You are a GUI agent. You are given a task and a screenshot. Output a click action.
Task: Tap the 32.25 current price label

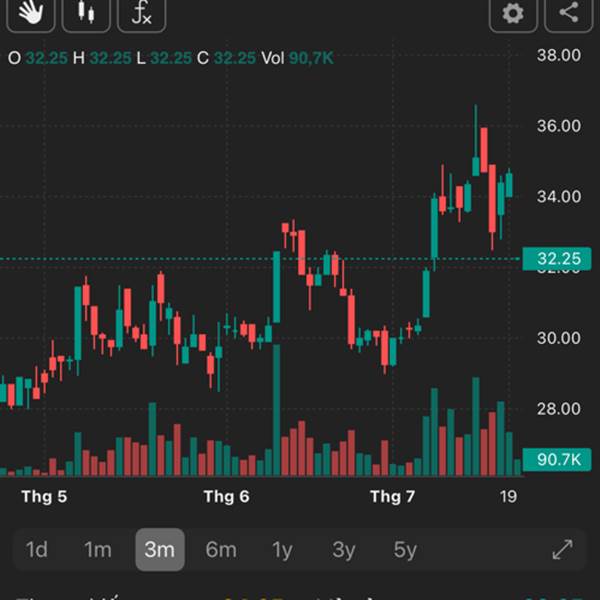click(x=557, y=259)
